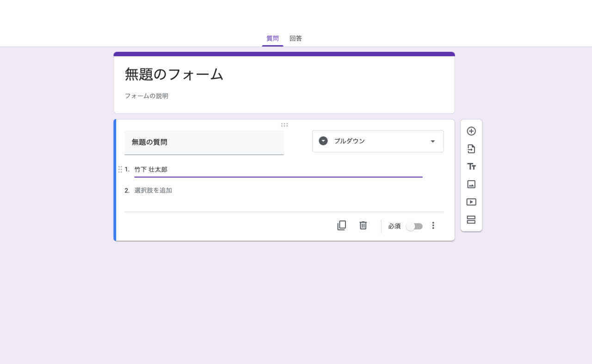This screenshot has width=592, height=364.
Task: Add a new question using the plus icon
Action: [x=471, y=131]
